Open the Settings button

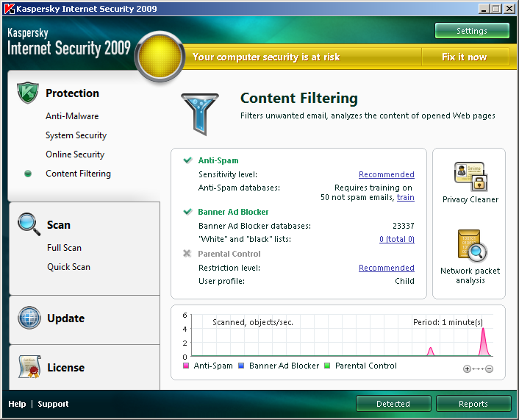(472, 31)
